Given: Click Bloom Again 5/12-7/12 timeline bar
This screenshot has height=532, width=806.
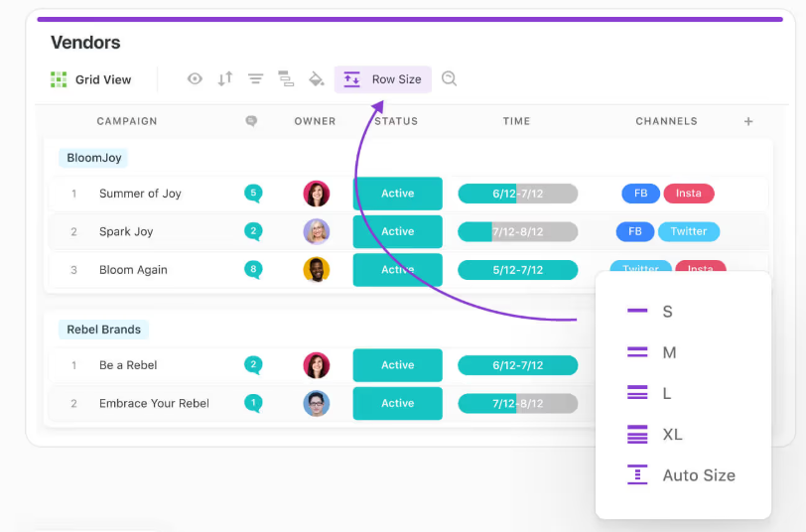Looking at the screenshot, I should point(517,270).
